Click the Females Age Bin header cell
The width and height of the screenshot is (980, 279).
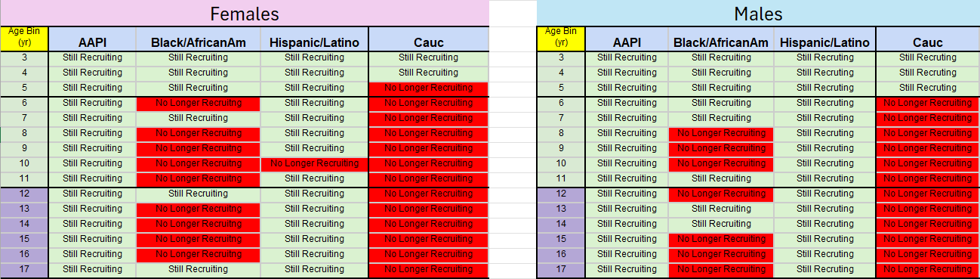click(x=24, y=39)
